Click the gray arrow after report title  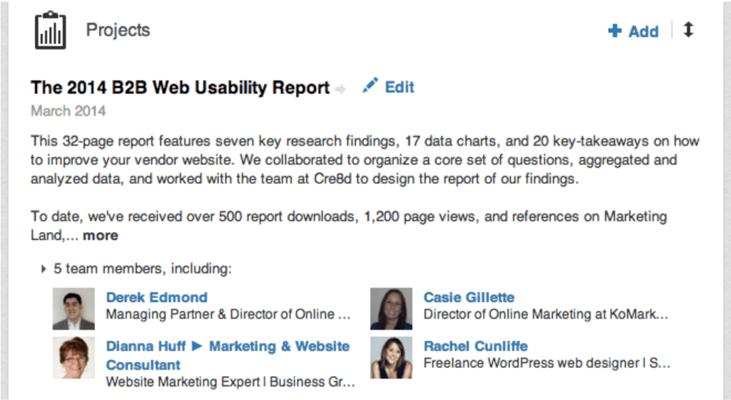(x=340, y=89)
